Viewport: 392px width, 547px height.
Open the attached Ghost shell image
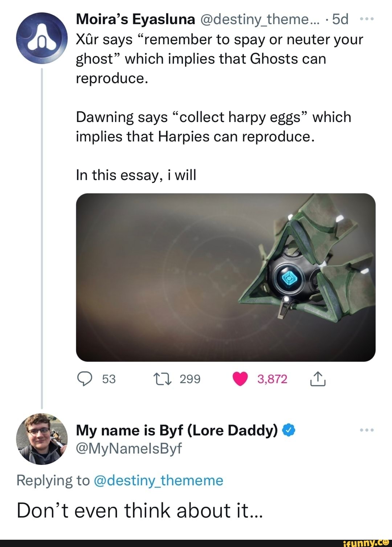pos(225,277)
